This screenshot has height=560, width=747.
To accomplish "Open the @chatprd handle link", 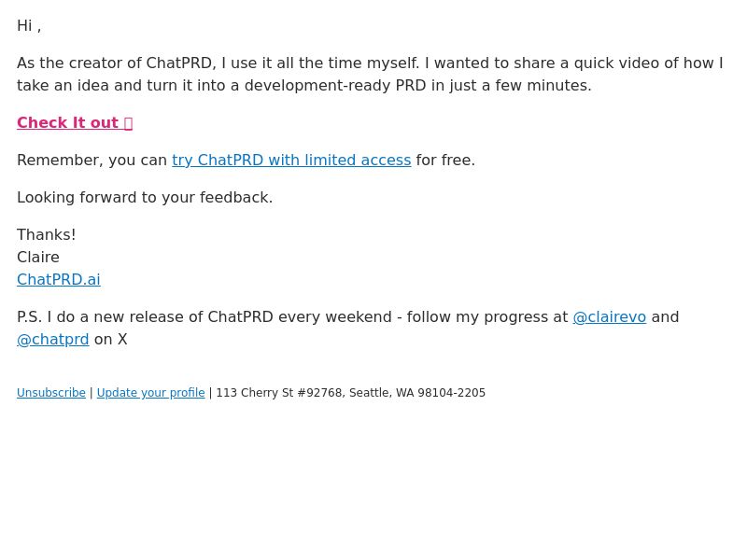I will tap(53, 339).
